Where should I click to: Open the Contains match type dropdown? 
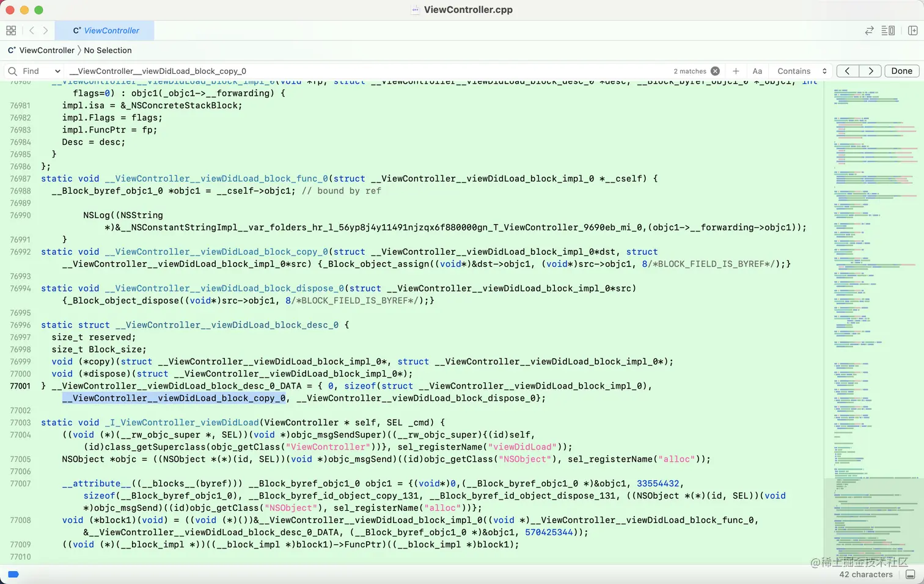pos(802,71)
